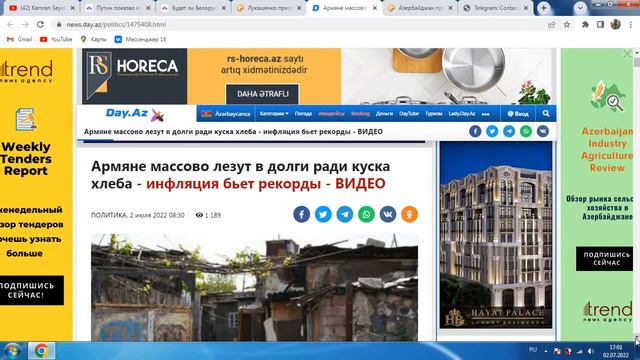The image size is (640, 360).
Task: Reload the current page
Action: point(40,24)
